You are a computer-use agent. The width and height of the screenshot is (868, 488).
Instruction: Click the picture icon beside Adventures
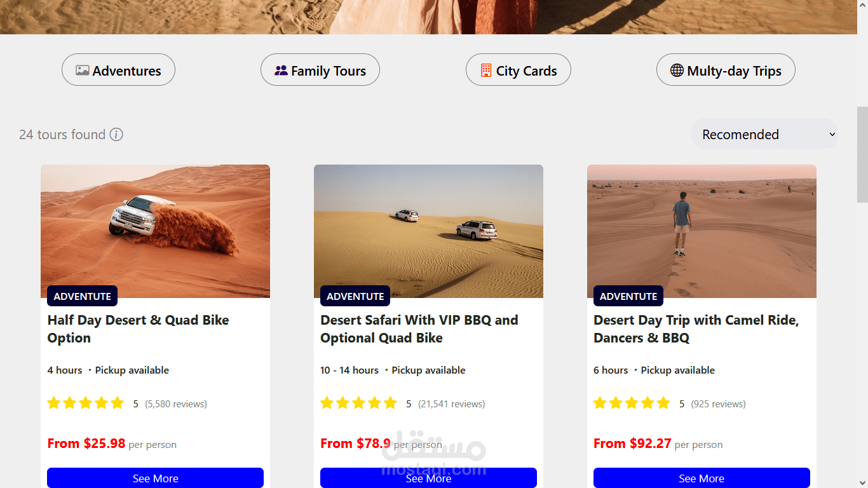[x=83, y=71]
